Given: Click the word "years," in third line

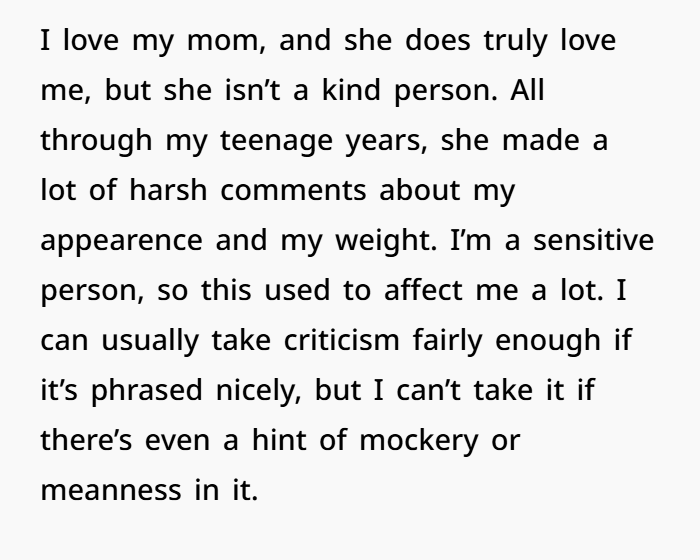Looking at the screenshot, I should (387, 142).
